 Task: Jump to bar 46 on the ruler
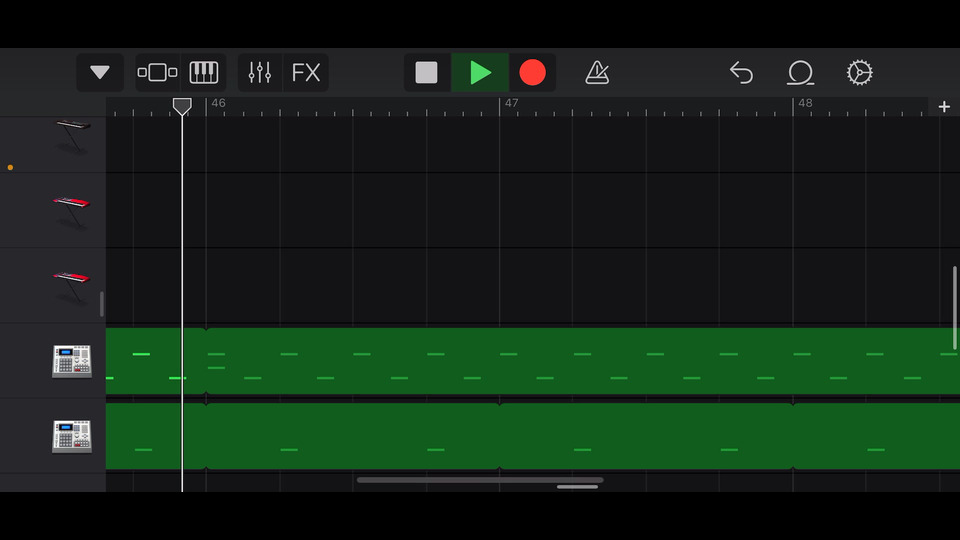pos(218,103)
